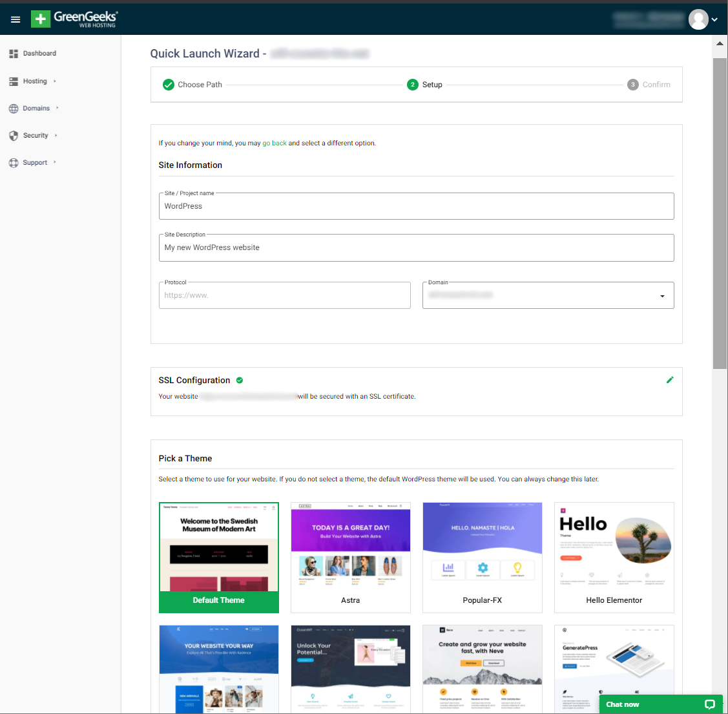The width and height of the screenshot is (728, 714).
Task: Click the 'Pick a Theme' heading
Action: click(185, 459)
